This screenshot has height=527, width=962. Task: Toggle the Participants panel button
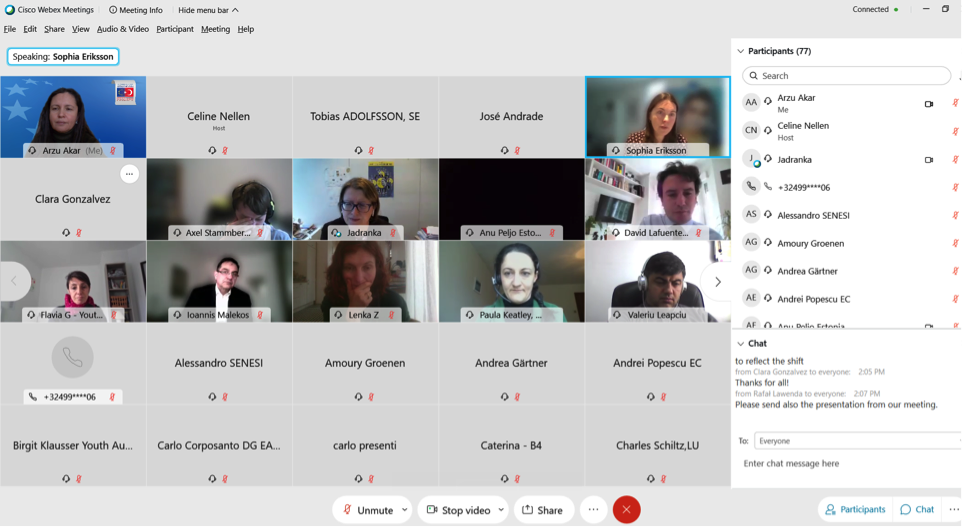pos(855,510)
